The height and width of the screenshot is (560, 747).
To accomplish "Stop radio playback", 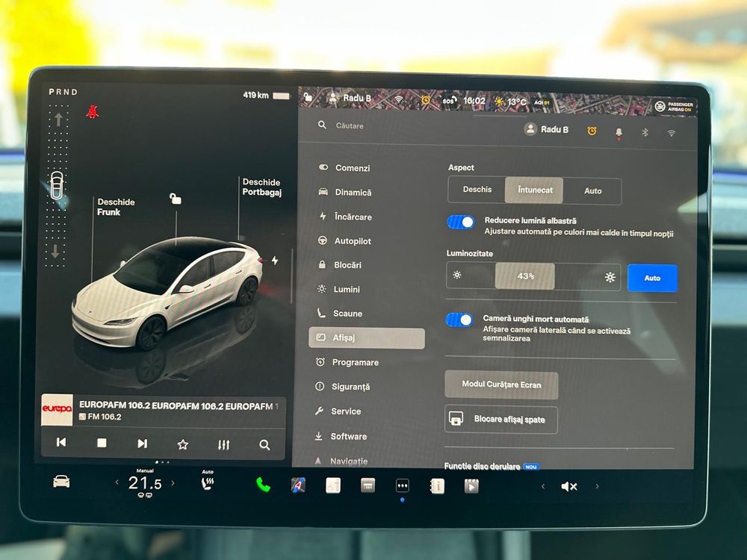I will click(102, 444).
